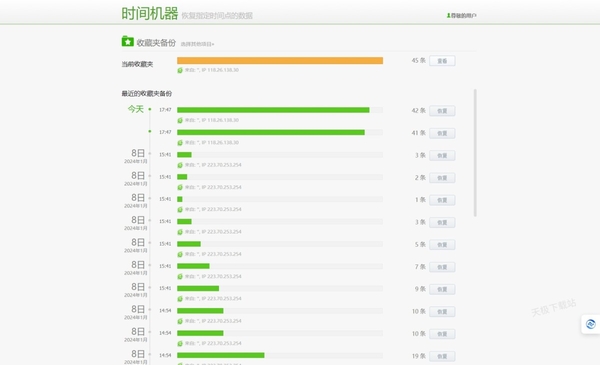The image size is (600, 365).
Task: Click the green star folder icon beside 收藏夹备份
Action: tap(127, 41)
